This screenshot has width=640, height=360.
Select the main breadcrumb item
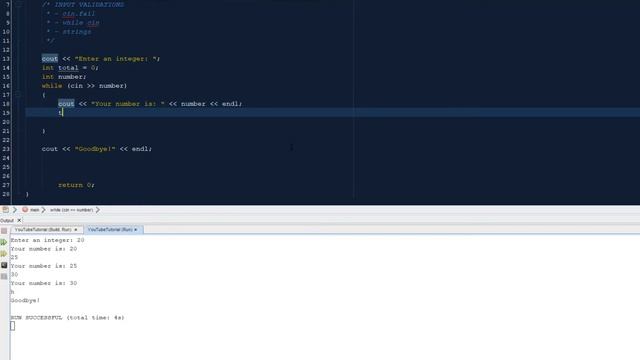pos(35,210)
